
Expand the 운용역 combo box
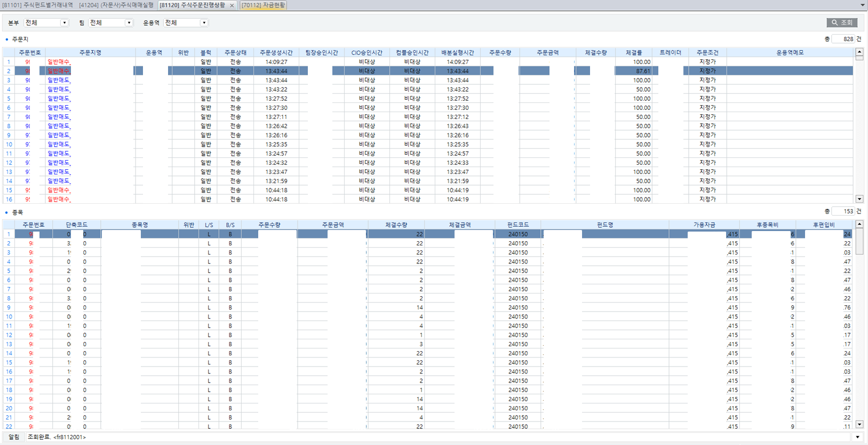click(x=204, y=23)
